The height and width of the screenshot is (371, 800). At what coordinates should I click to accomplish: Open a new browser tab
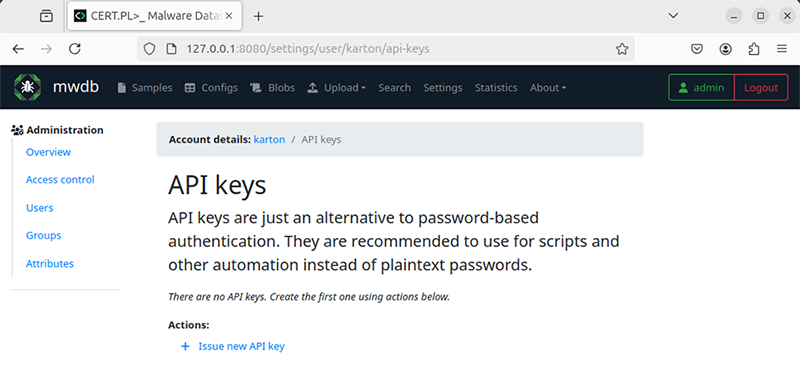click(258, 16)
